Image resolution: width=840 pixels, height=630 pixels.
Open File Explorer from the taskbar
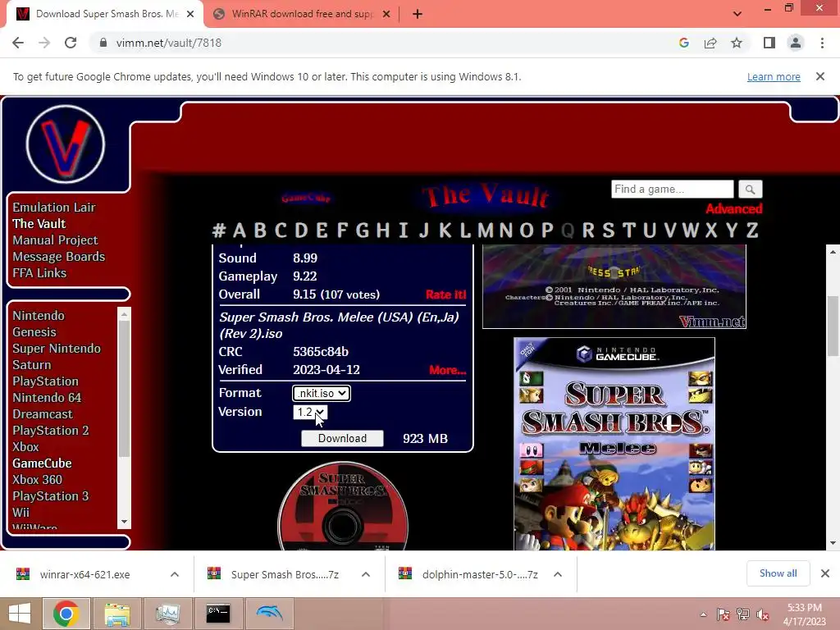click(x=116, y=614)
